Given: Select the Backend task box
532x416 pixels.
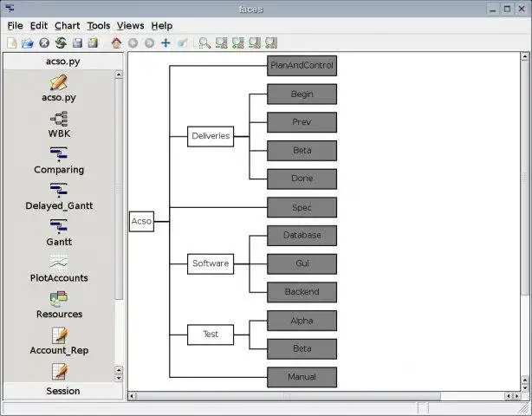Looking at the screenshot, I should (x=302, y=292).
